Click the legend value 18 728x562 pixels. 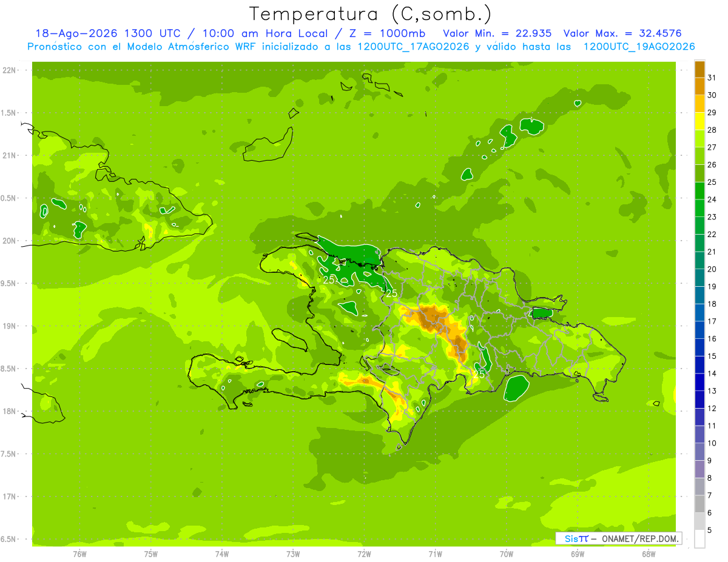pyautogui.click(x=712, y=304)
